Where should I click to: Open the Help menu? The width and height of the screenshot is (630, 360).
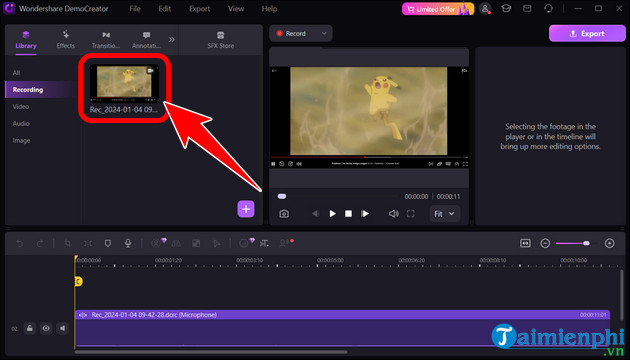pos(269,8)
